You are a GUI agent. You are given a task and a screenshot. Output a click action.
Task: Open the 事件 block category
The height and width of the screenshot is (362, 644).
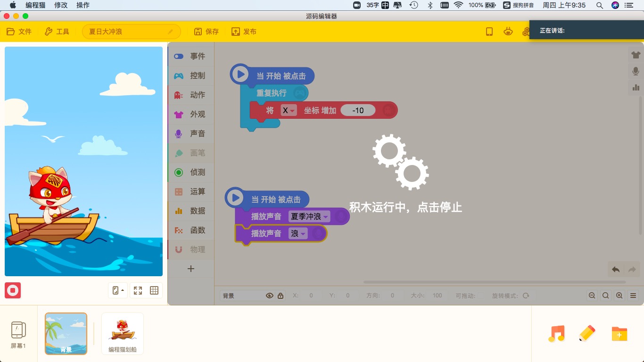[x=190, y=56]
